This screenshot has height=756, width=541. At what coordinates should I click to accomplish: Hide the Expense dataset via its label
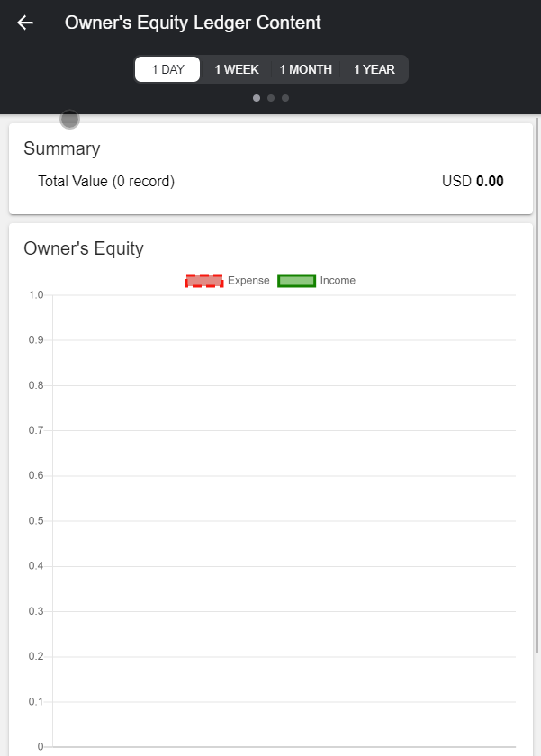point(248,281)
